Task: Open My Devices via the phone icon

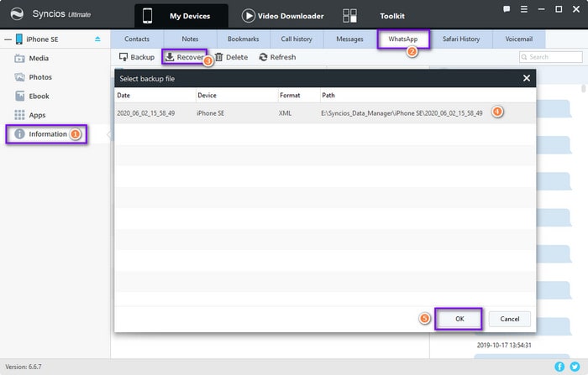Action: tap(147, 16)
